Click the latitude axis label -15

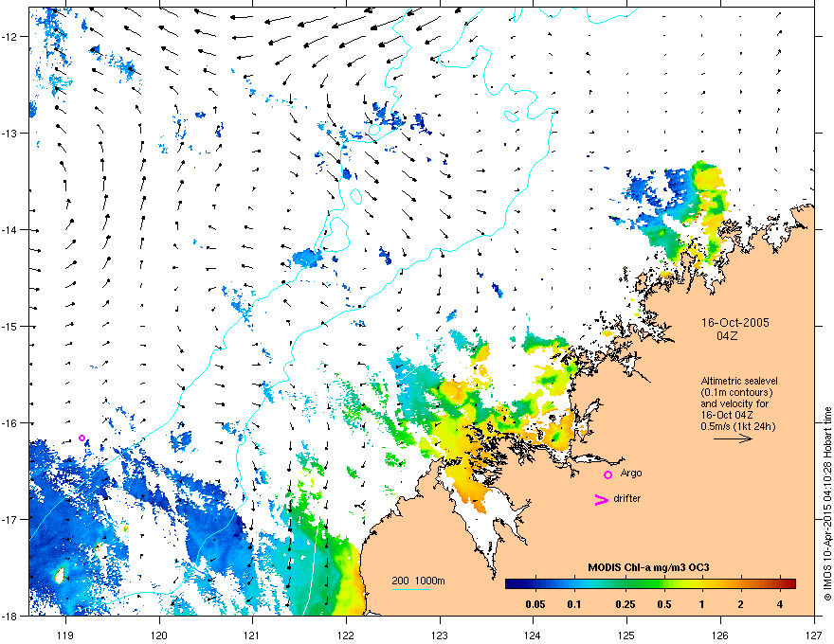pos(9,326)
